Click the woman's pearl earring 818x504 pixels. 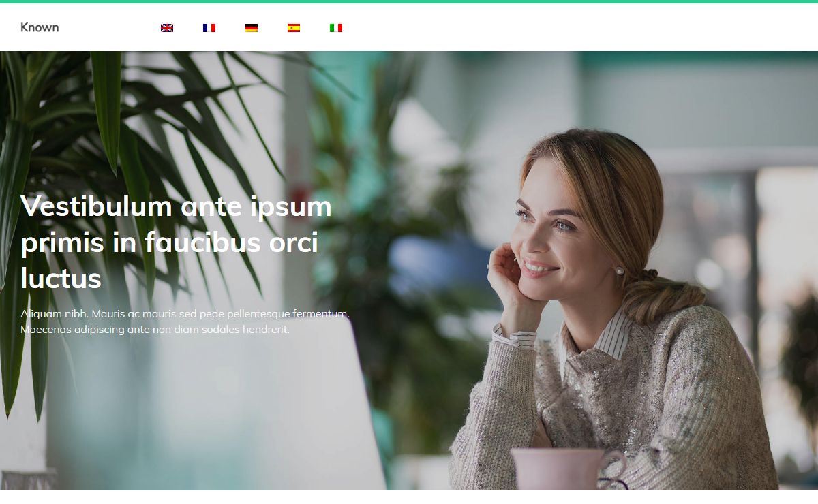pyautogui.click(x=620, y=271)
